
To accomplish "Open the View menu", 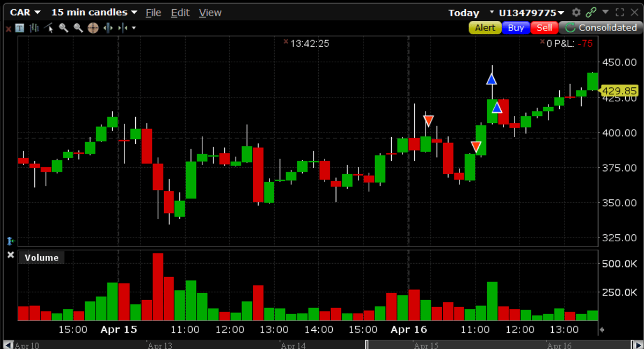I will click(209, 12).
